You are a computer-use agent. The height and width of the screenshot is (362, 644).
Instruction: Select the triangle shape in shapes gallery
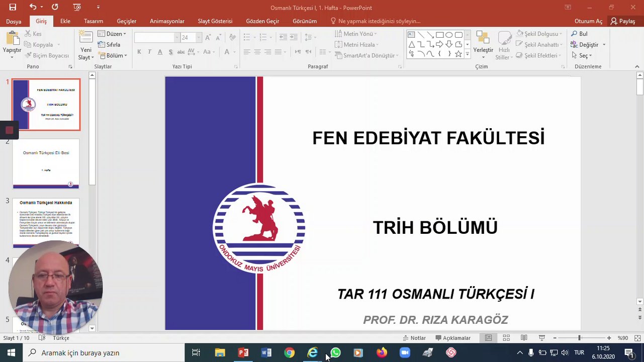click(x=412, y=44)
